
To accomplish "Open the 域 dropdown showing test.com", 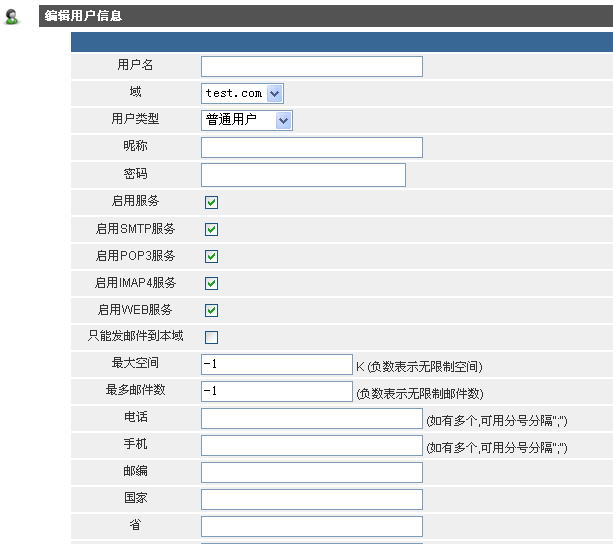I will click(242, 93).
